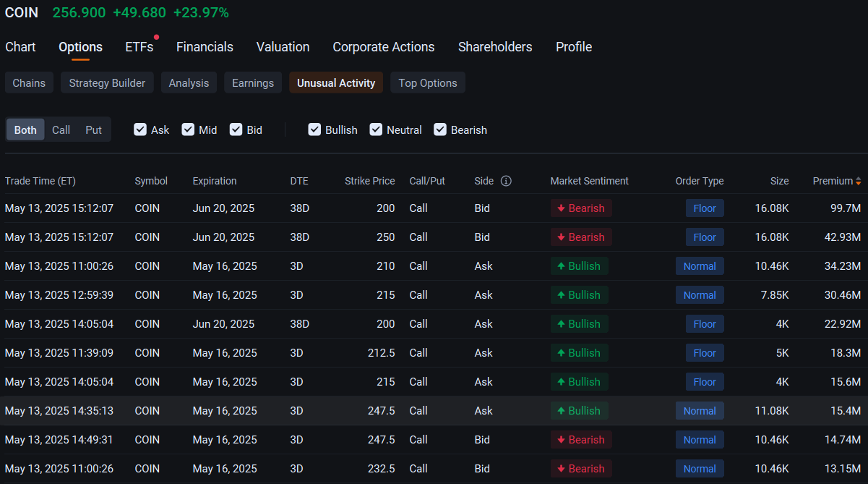Go to the Top Options section

427,83
